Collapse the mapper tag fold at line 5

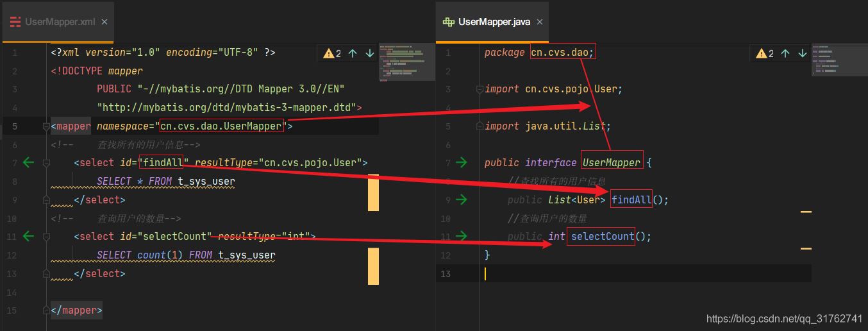click(46, 126)
